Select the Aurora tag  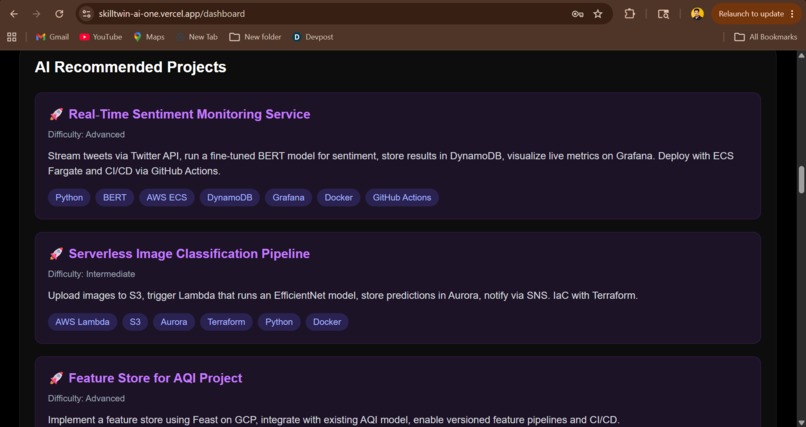tap(174, 322)
